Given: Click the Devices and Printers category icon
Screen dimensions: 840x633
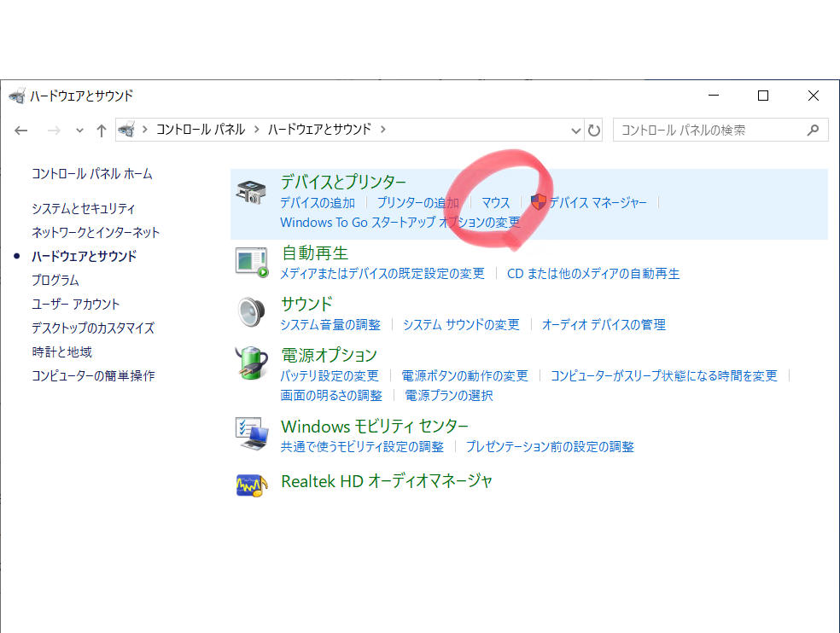Looking at the screenshot, I should click(x=251, y=193).
